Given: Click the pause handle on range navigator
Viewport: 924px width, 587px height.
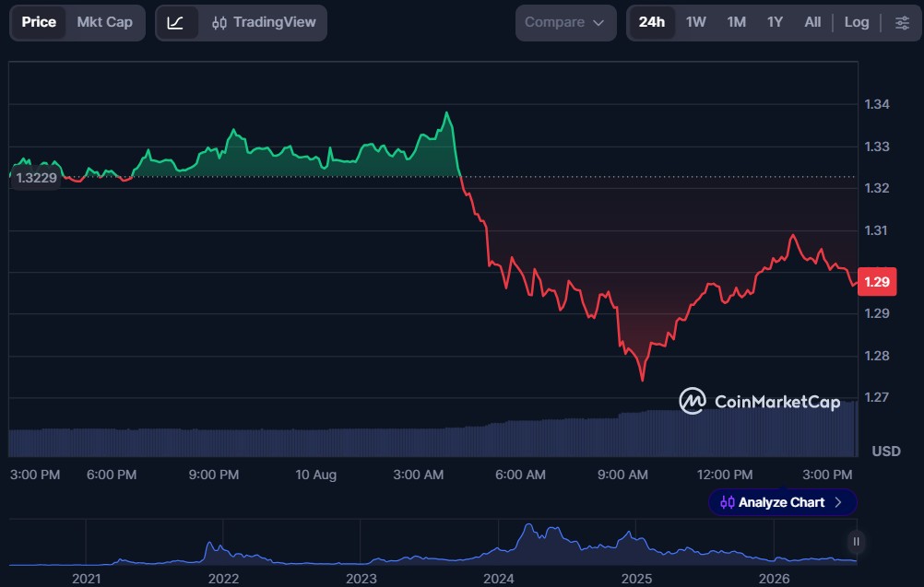Looking at the screenshot, I should (x=857, y=542).
